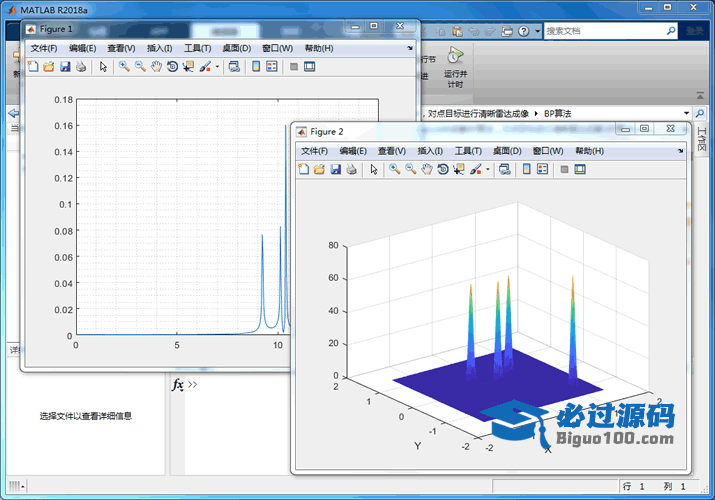This screenshot has height=500, width=715.
Task: Select Pan hand tool in Figure 2
Action: [427, 169]
